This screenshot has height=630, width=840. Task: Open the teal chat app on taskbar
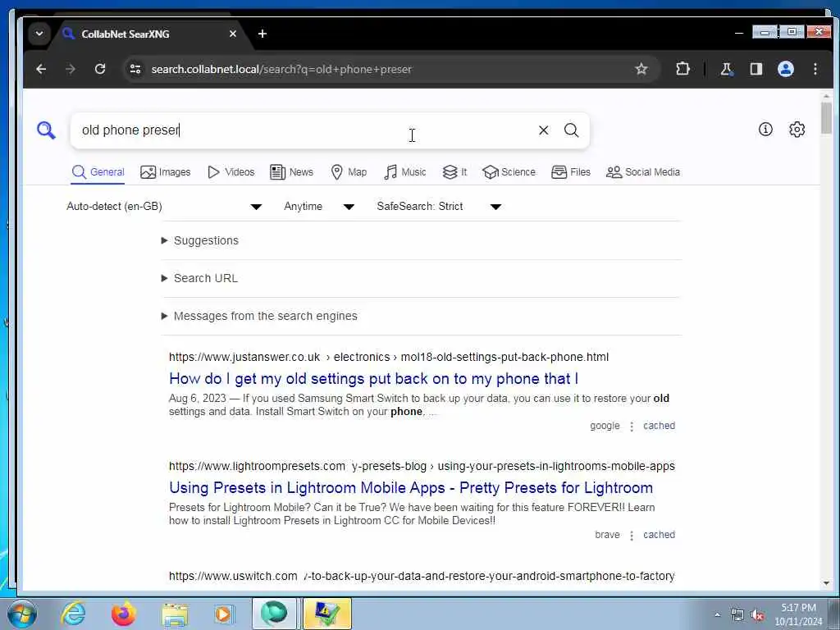pos(274,614)
